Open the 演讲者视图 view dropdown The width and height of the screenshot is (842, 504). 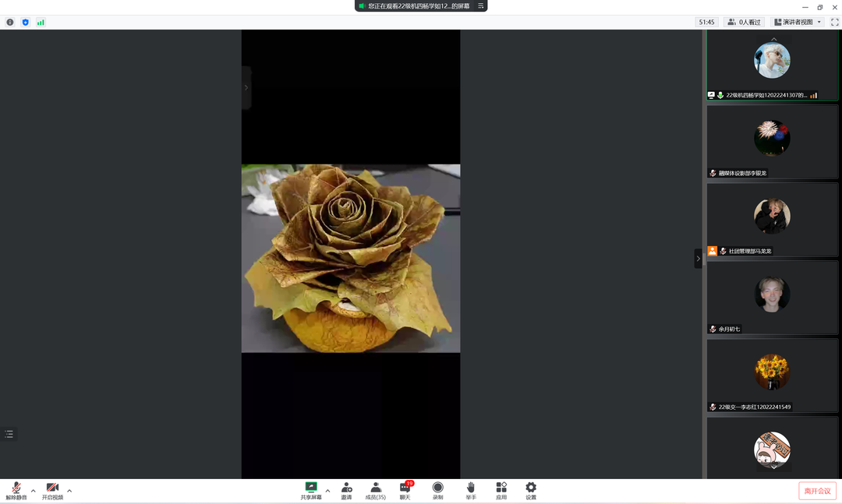pyautogui.click(x=798, y=23)
